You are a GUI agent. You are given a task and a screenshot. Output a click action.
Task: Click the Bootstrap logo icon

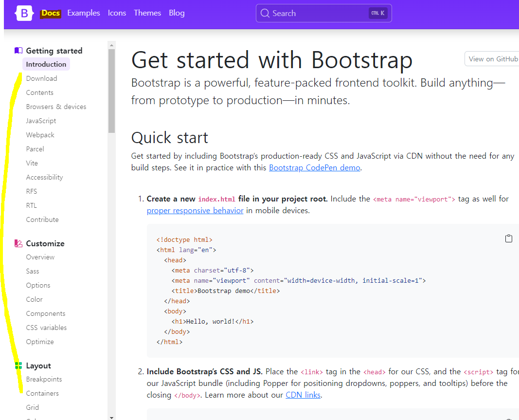pyautogui.click(x=24, y=13)
